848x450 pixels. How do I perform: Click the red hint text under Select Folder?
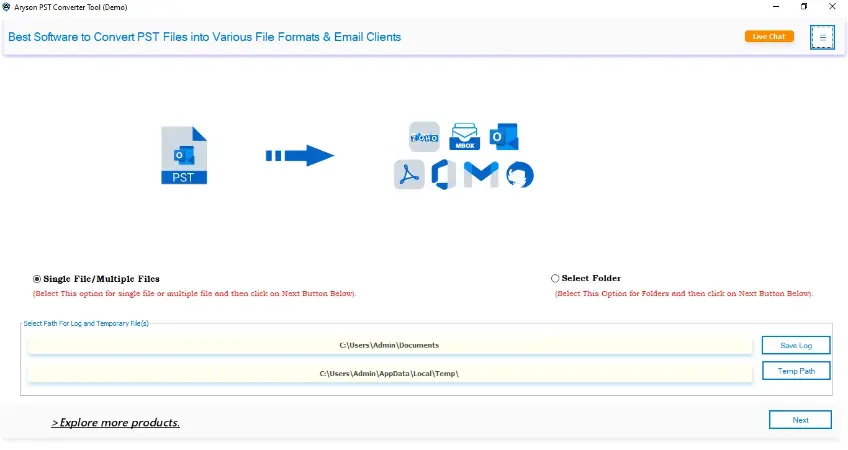[x=684, y=294]
